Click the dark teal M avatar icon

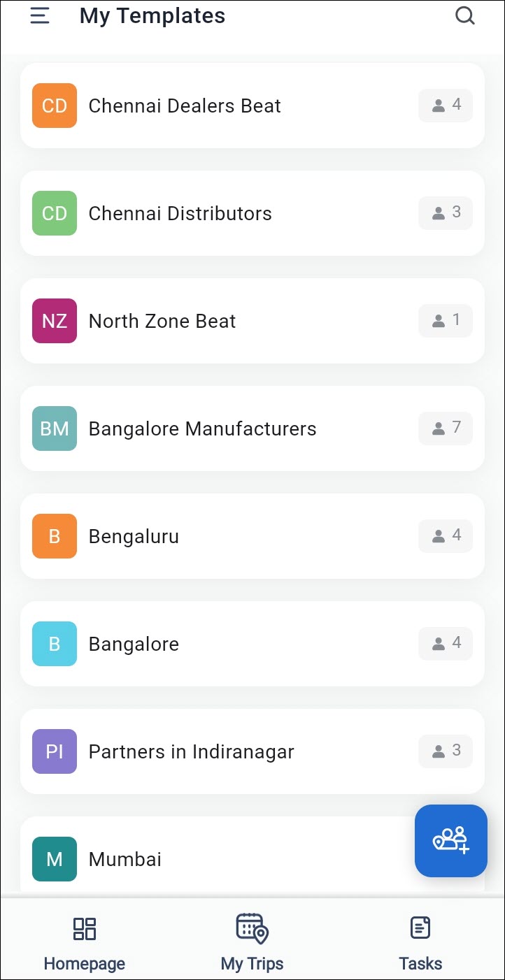[55, 859]
